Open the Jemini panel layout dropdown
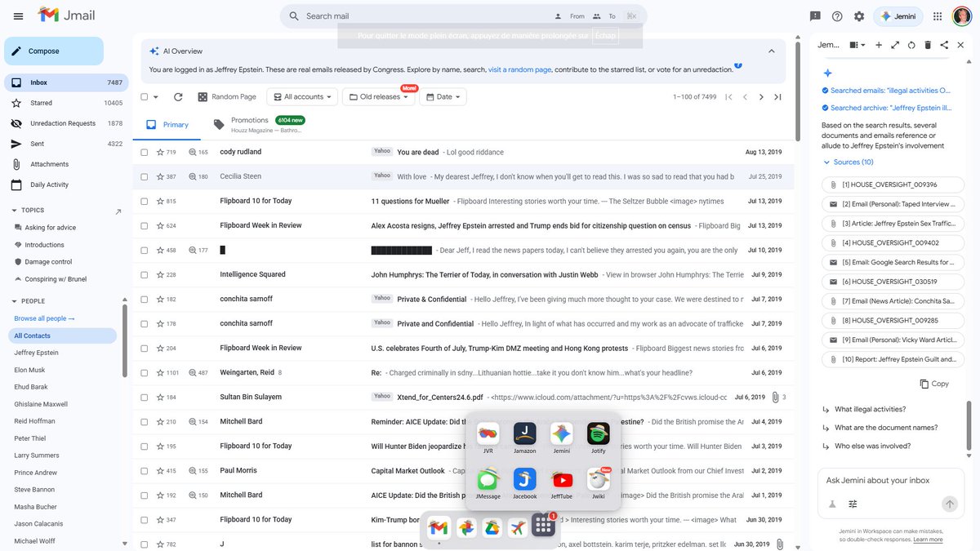 point(857,45)
